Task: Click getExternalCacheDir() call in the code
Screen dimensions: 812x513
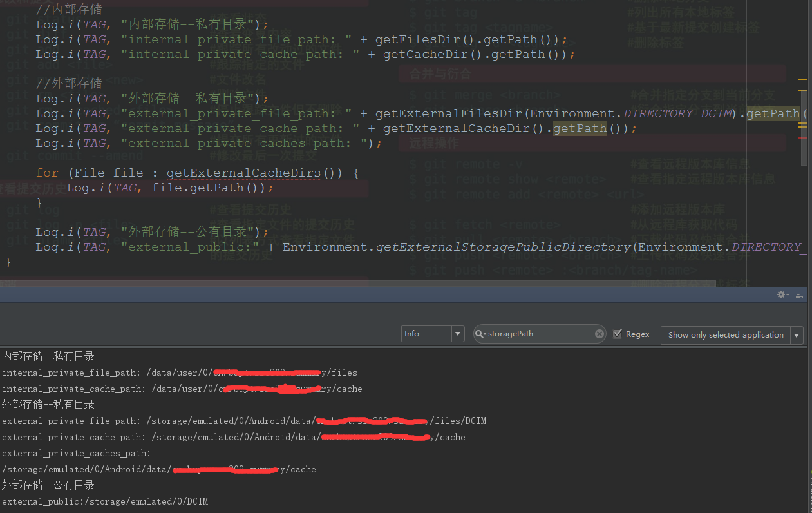Action: click(x=464, y=128)
